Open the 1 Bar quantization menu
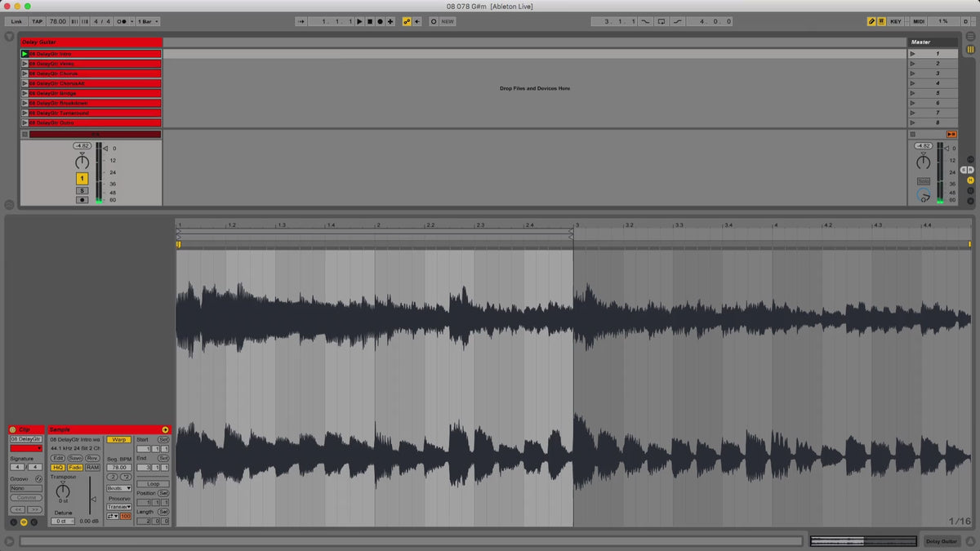Screen dimensions: 980x551 148,21
